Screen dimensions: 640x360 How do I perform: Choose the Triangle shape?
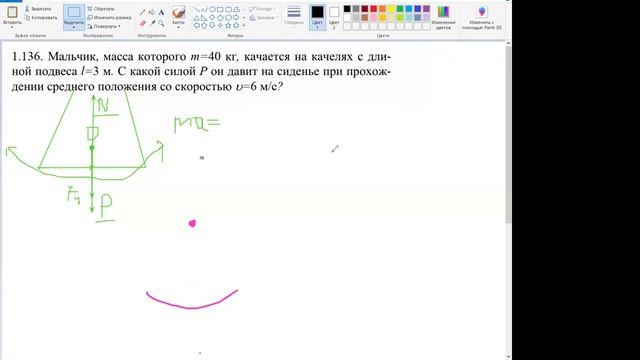click(197, 18)
